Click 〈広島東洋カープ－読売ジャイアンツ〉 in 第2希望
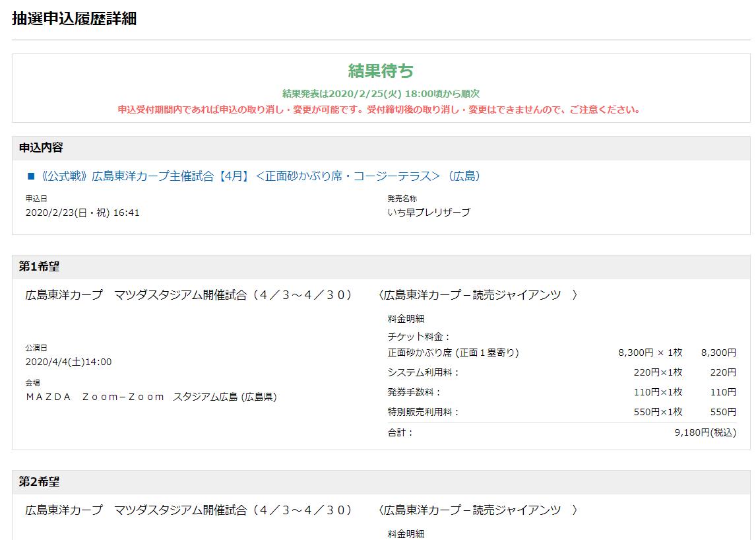This screenshot has width=756, height=540. click(x=477, y=510)
